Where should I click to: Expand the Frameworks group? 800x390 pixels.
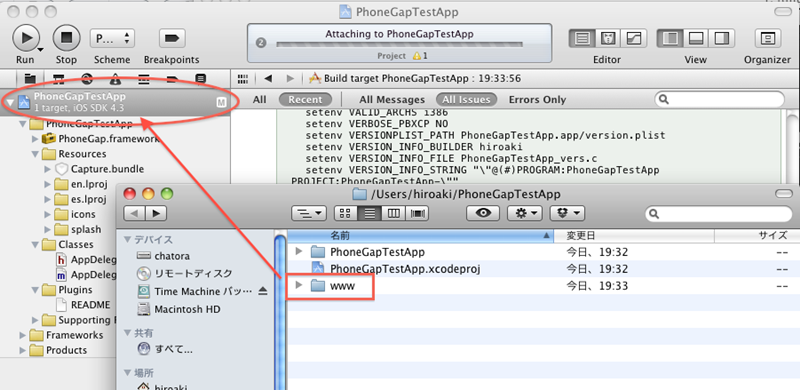click(22, 335)
